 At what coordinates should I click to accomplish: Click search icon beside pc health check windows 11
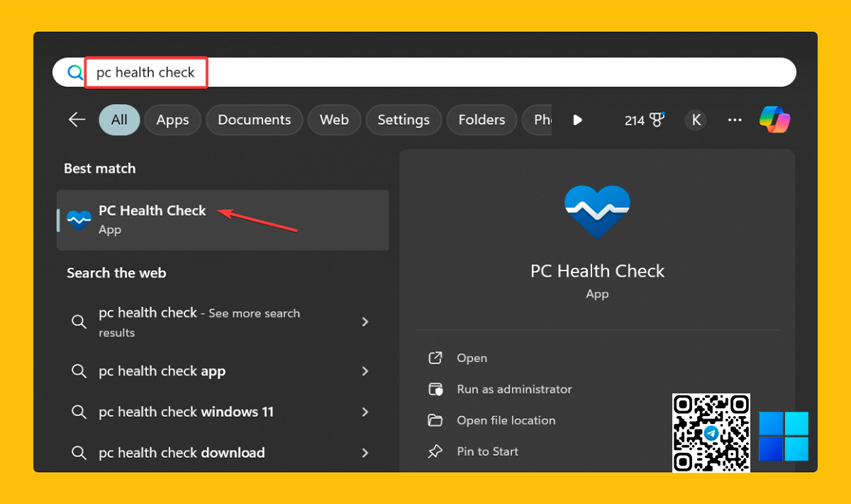pyautogui.click(x=79, y=413)
